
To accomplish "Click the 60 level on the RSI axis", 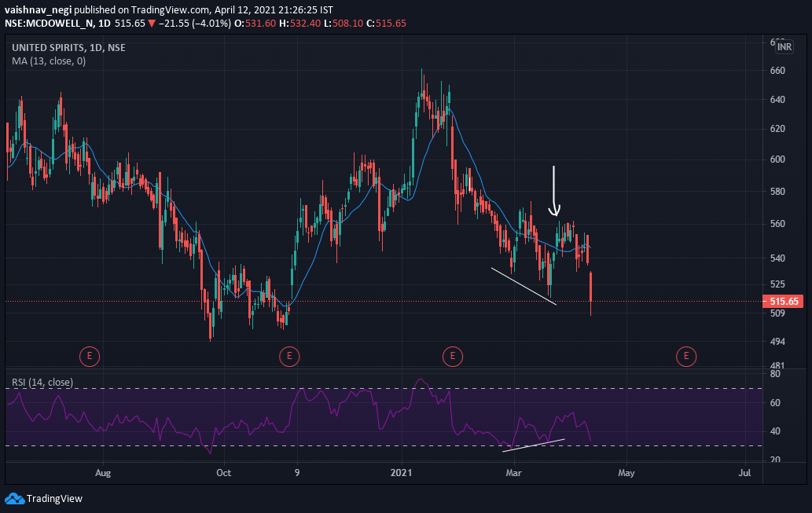I will tap(775, 403).
